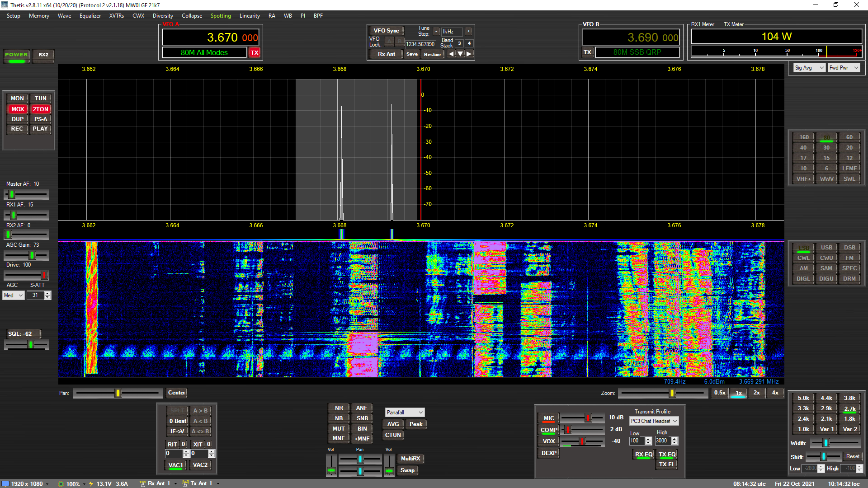Enable the ANF auto notch filter
Viewport: 868px width, 488px height.
pyautogui.click(x=362, y=408)
